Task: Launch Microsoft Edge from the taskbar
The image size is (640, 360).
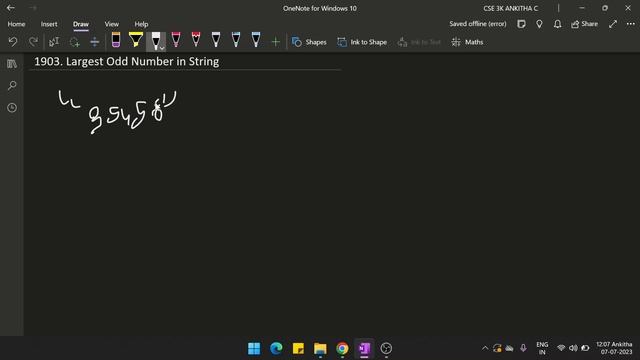Action: (276, 348)
